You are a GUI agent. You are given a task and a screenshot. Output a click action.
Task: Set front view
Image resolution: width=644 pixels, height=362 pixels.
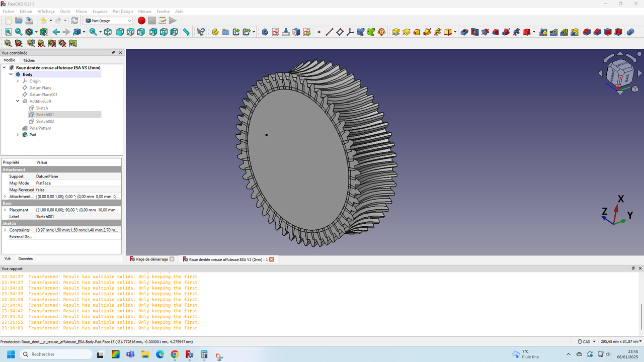click(x=120, y=32)
